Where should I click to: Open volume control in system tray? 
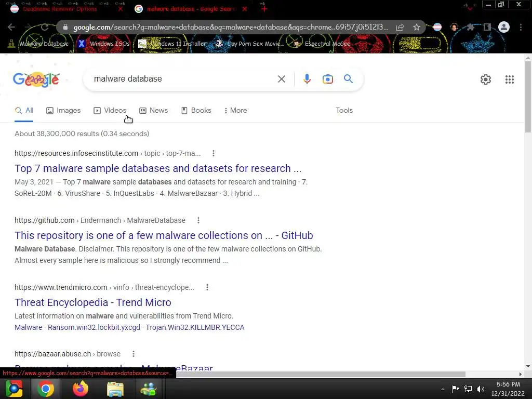click(x=481, y=389)
